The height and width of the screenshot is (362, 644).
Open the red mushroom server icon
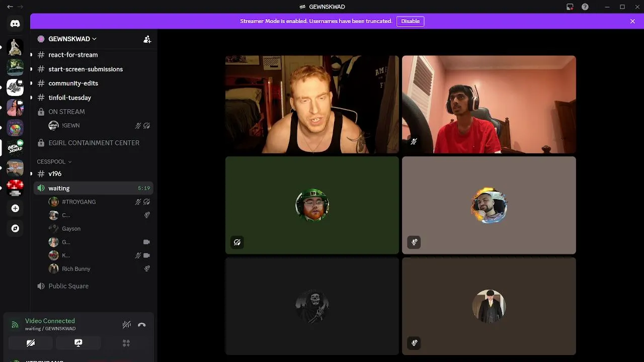[x=15, y=188]
